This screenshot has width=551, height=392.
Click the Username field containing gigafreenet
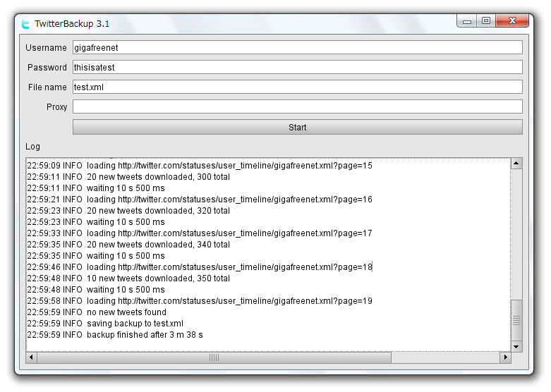(297, 47)
